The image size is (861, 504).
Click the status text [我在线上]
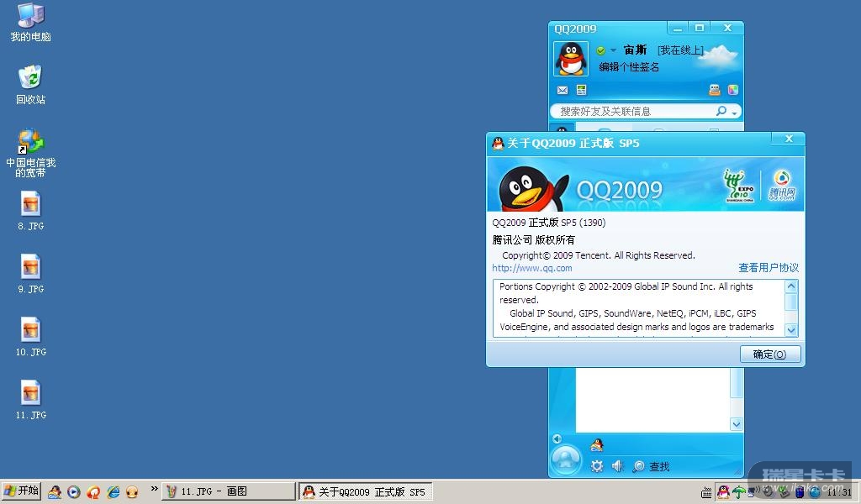680,50
